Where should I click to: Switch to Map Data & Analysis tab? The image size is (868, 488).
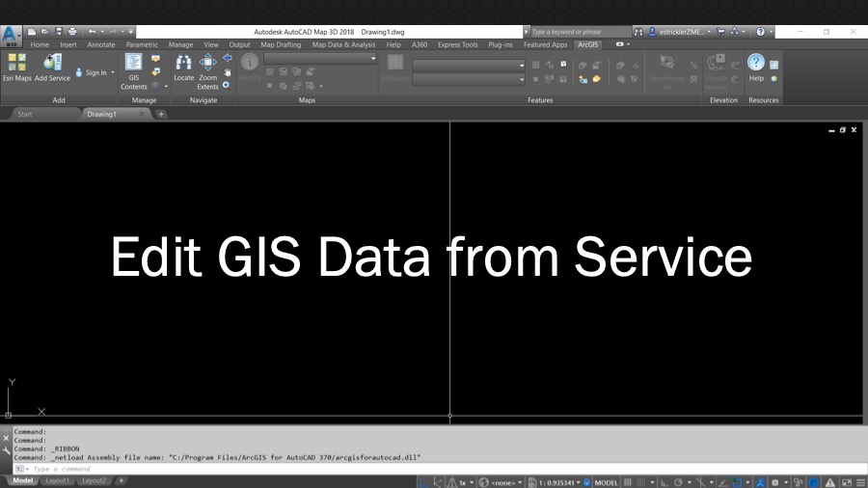click(x=343, y=44)
